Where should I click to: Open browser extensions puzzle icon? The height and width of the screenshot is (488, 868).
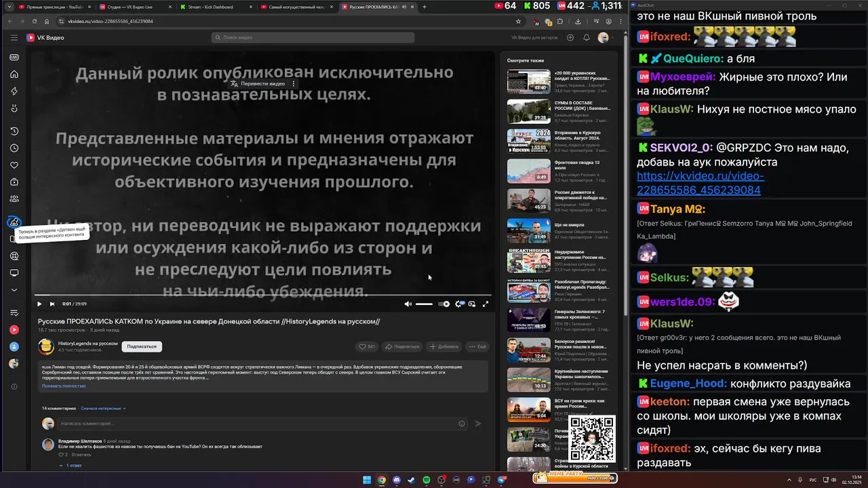tap(560, 21)
